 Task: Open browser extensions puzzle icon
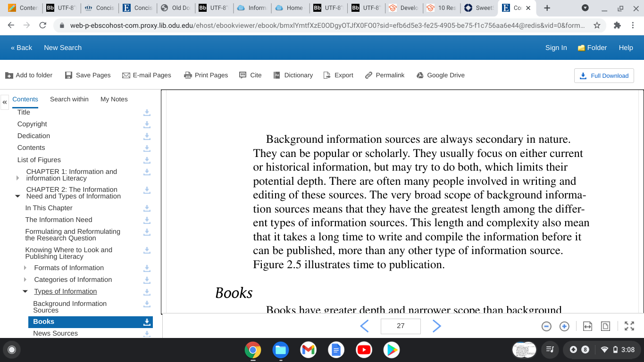tap(617, 25)
